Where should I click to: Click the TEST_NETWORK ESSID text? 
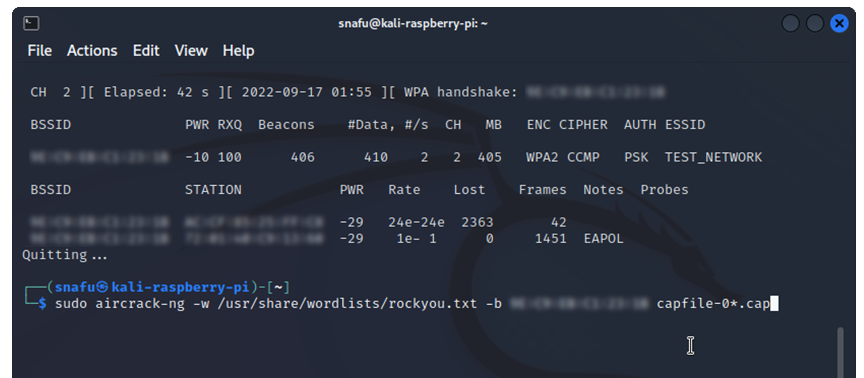714,158
